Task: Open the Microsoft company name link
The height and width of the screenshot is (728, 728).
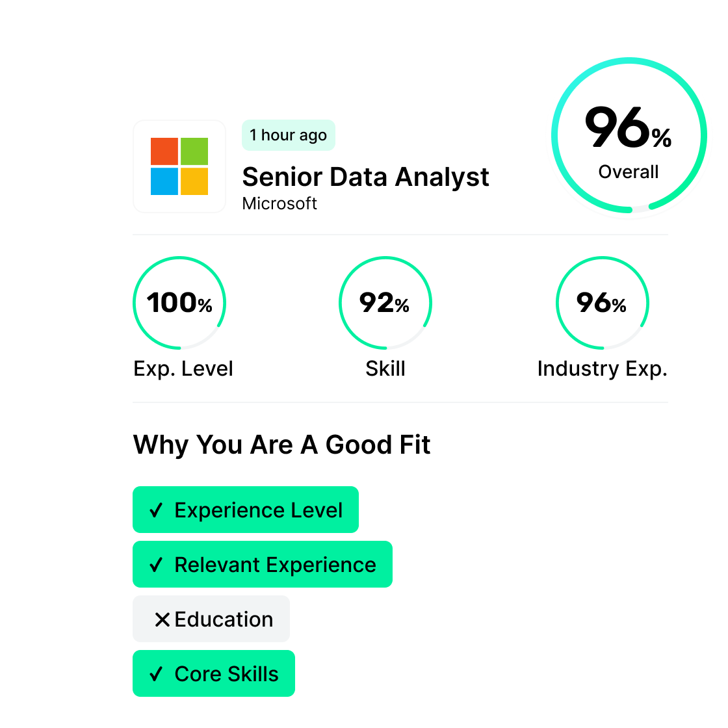Action: (279, 203)
